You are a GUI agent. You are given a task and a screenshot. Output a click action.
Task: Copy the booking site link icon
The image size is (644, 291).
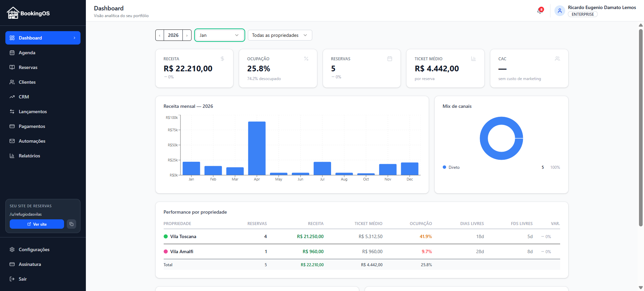tap(71, 224)
